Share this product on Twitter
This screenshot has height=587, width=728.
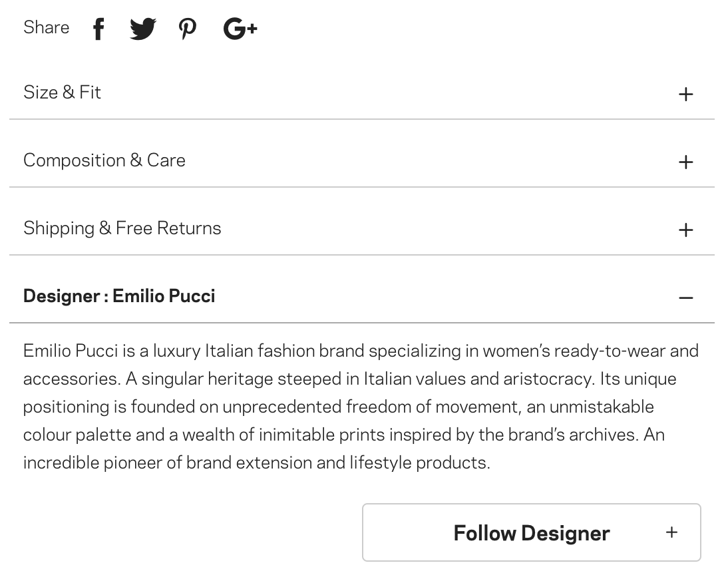(x=142, y=29)
